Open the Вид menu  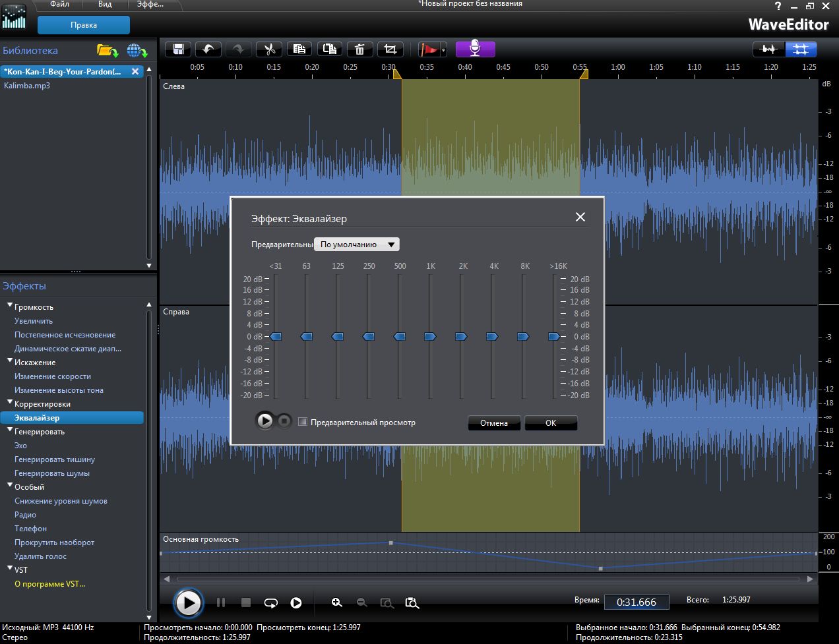105,5
